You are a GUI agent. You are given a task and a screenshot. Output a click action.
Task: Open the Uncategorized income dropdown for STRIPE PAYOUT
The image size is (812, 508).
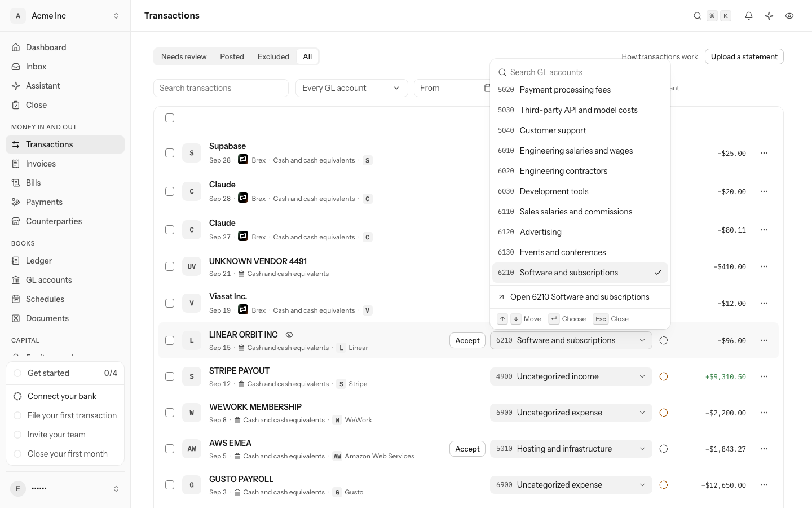point(571,376)
